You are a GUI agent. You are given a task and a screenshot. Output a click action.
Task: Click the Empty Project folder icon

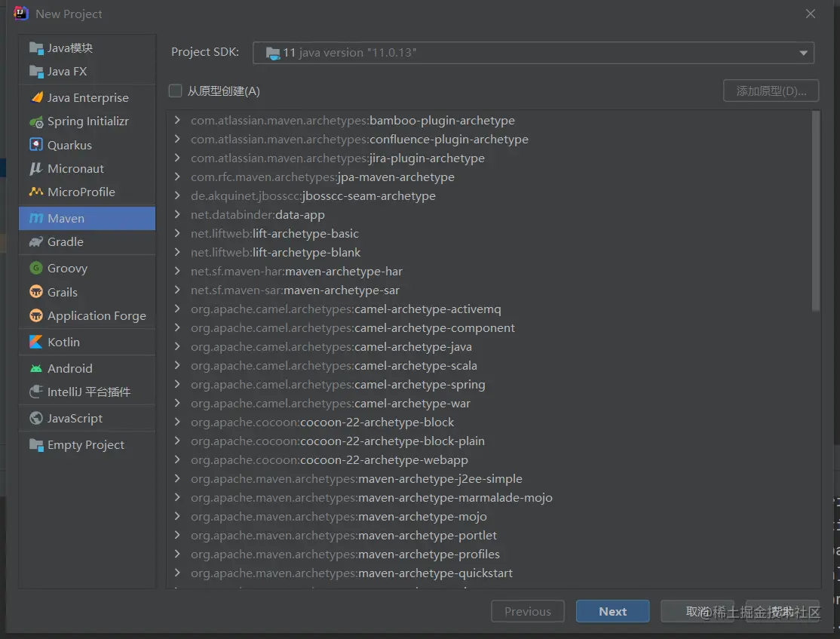click(x=36, y=445)
